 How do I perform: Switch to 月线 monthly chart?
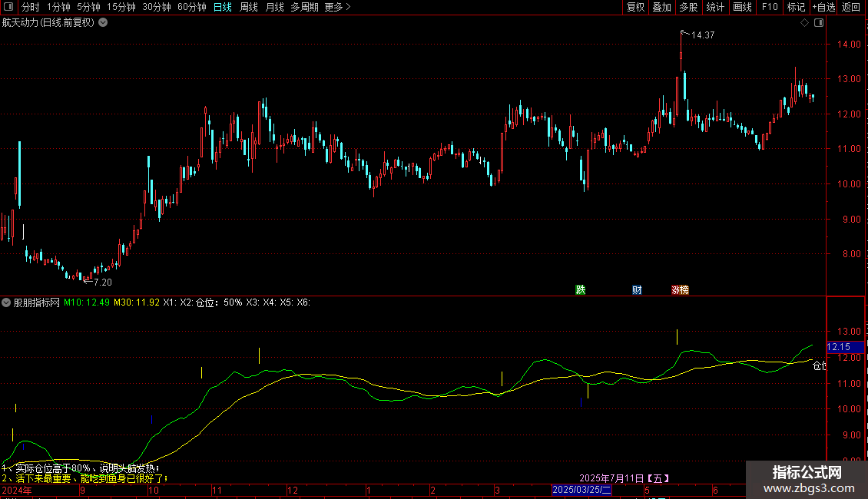274,7
